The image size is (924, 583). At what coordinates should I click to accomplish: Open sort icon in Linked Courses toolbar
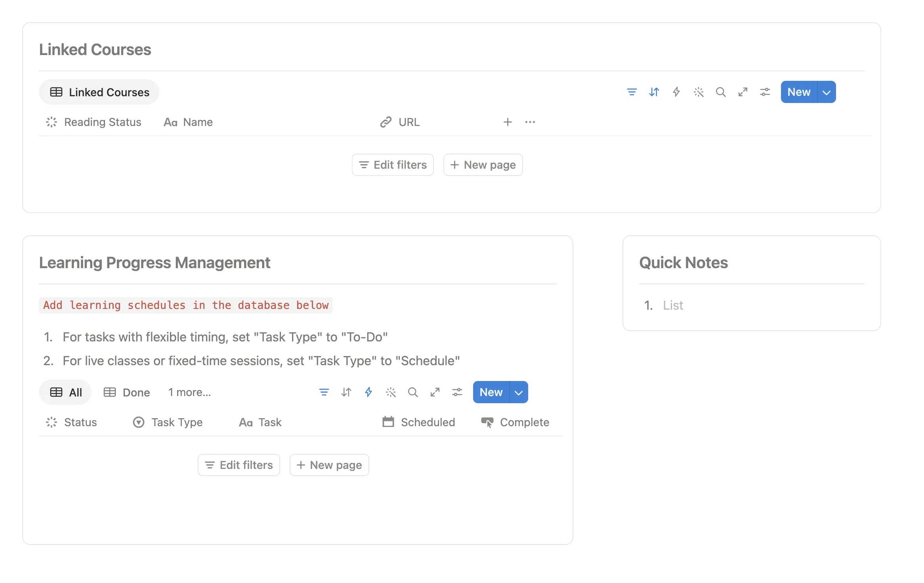(654, 92)
